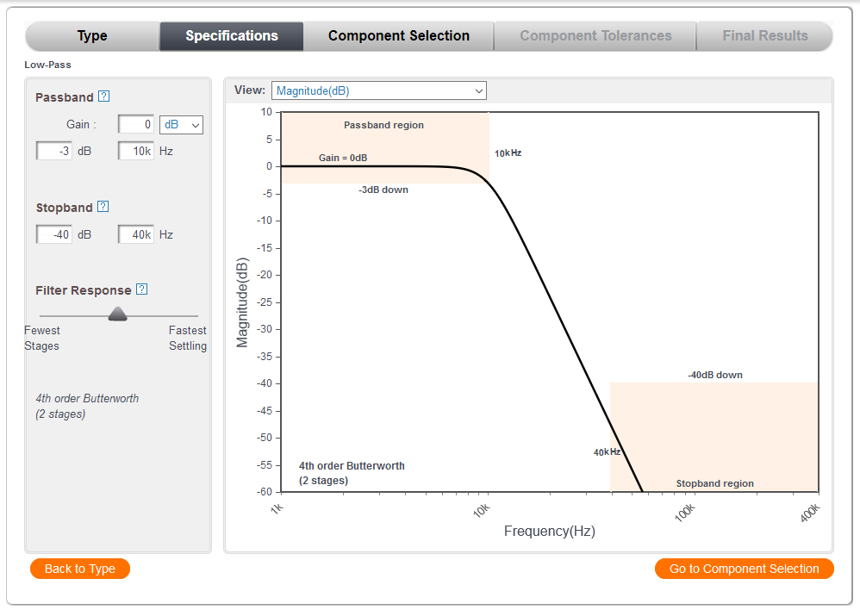
Task: Click the passband 10k Hz frequency field
Action: (x=136, y=152)
